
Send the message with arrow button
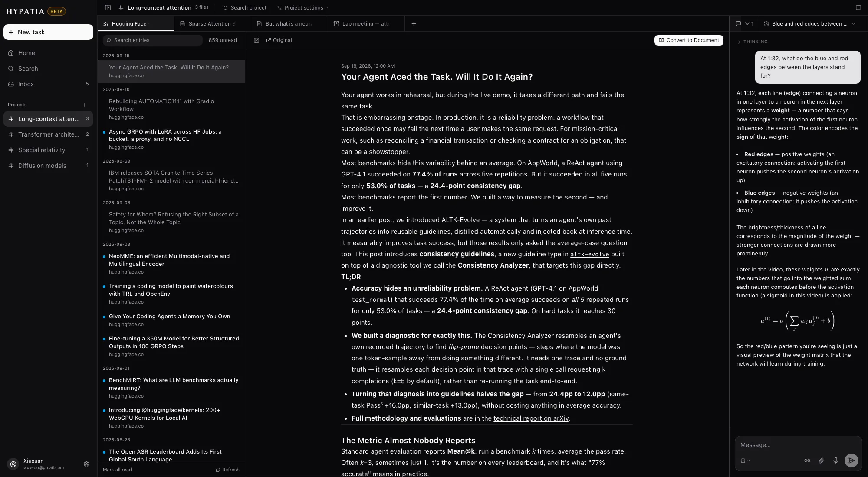click(852, 461)
